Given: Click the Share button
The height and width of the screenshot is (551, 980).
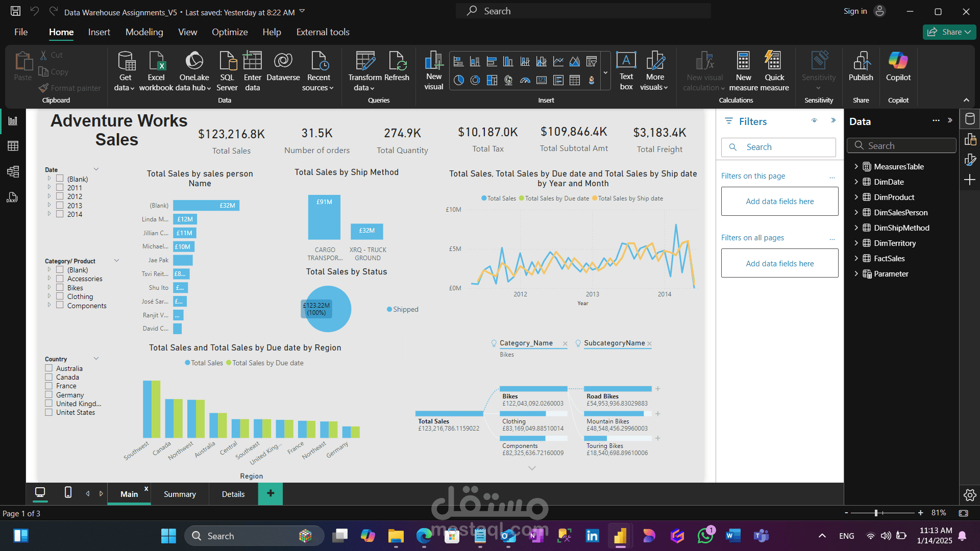Looking at the screenshot, I should point(949,32).
